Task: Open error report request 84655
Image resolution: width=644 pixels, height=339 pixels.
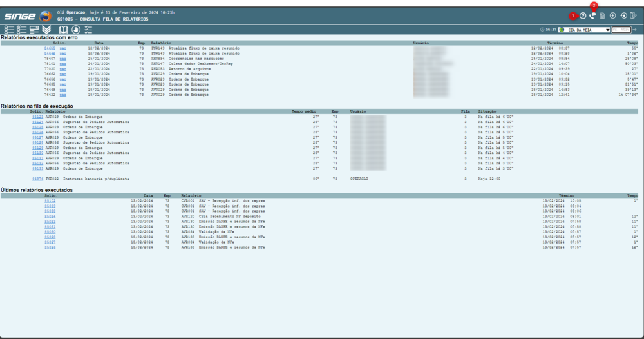Action: (x=50, y=48)
